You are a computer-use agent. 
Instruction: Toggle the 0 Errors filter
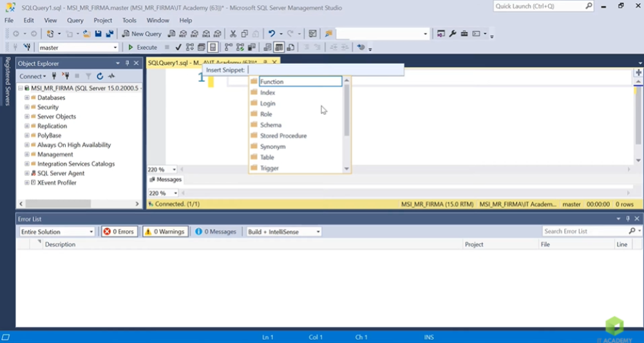point(119,231)
